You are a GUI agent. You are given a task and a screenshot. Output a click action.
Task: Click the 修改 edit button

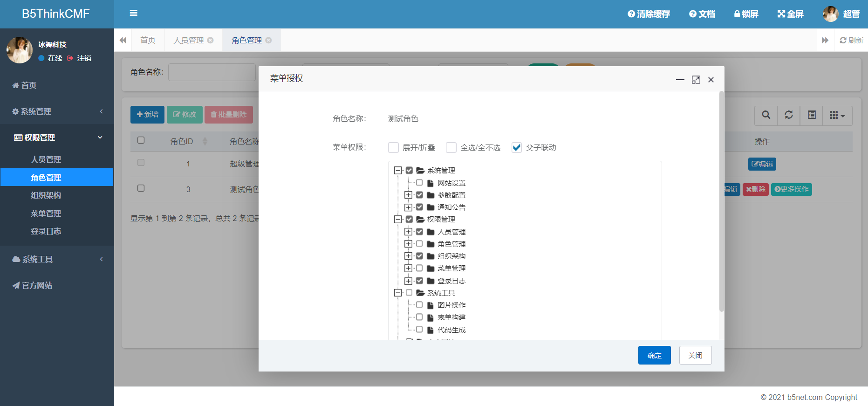[185, 114]
